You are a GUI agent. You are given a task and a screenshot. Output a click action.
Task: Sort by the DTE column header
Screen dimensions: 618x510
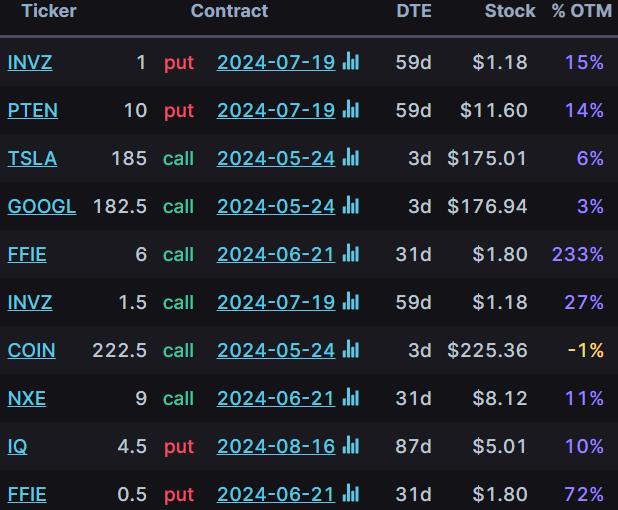click(x=414, y=11)
